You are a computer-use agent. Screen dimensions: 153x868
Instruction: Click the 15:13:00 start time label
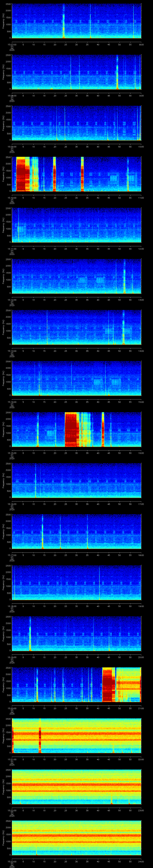pos(12,351)
